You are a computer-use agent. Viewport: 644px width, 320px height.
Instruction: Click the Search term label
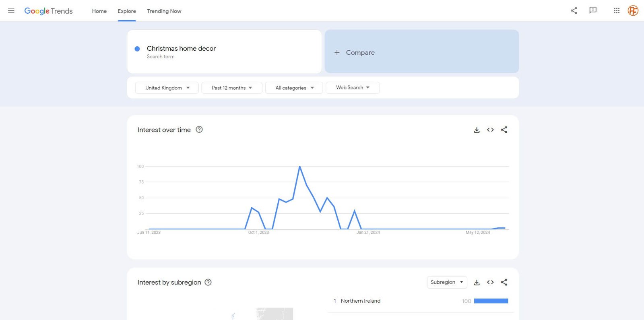click(161, 57)
